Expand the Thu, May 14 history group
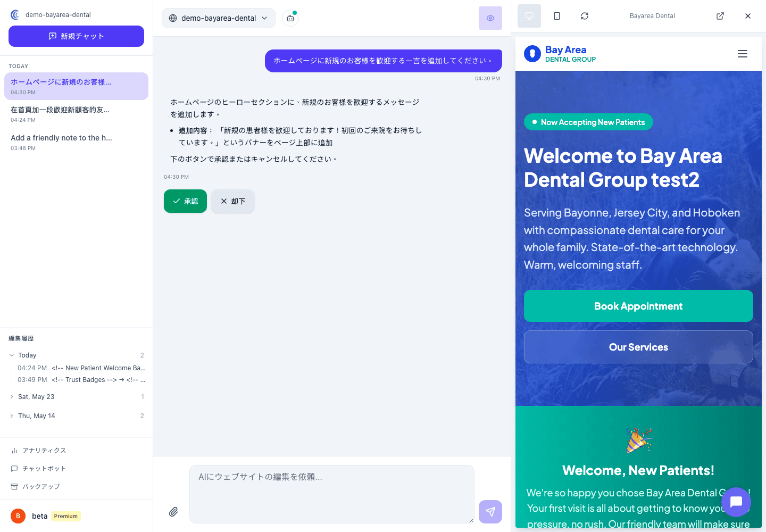This screenshot has height=532, width=766. coord(76,416)
